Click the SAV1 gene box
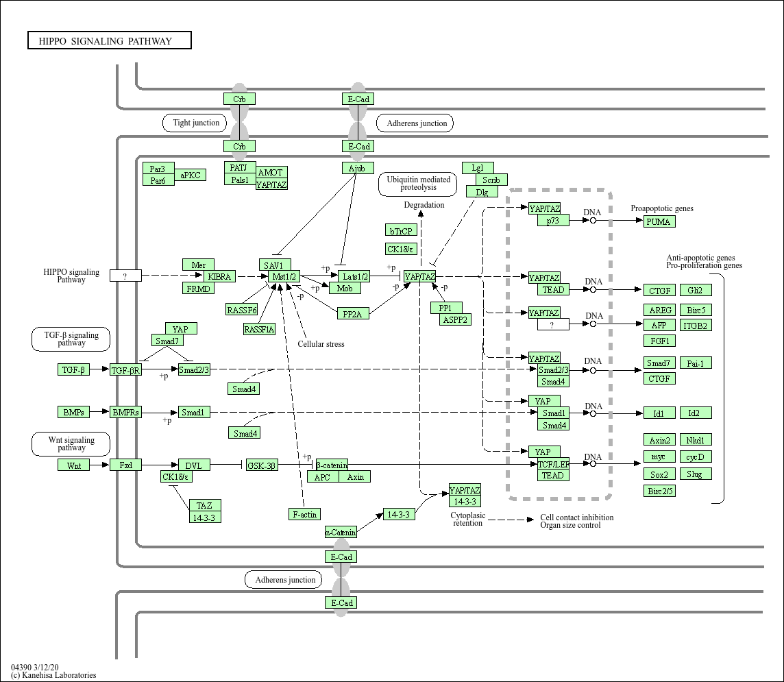This screenshot has width=784, height=682. (x=275, y=265)
